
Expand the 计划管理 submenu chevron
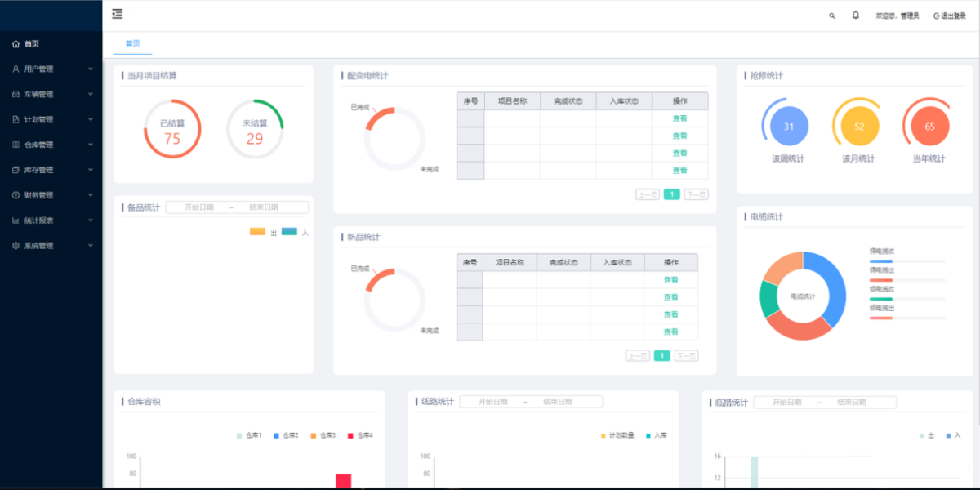click(91, 119)
